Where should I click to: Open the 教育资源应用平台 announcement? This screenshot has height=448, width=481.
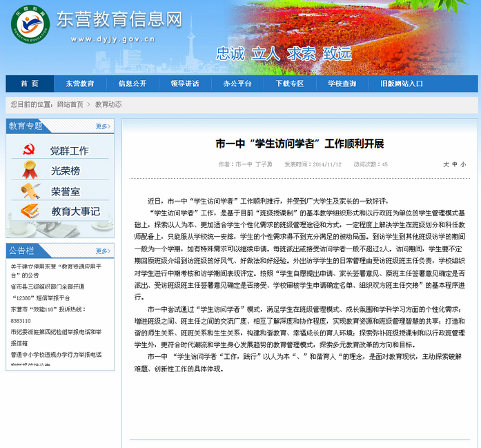coord(56,271)
